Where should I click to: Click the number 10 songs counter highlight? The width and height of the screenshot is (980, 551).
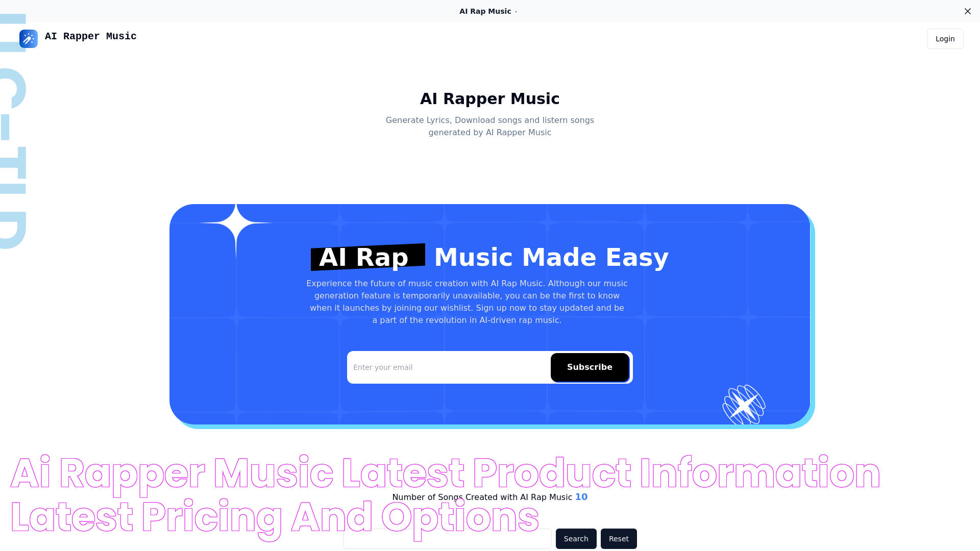click(x=581, y=496)
